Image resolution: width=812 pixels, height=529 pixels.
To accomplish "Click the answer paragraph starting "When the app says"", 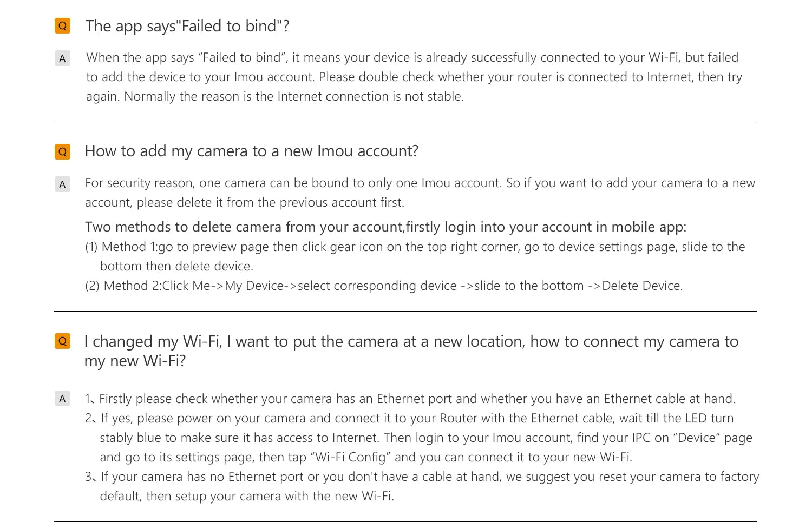I will click(x=414, y=77).
